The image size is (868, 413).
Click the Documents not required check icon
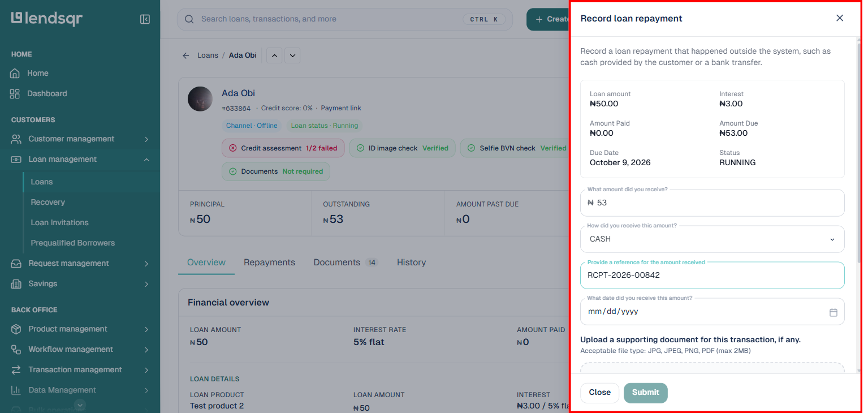pos(232,171)
